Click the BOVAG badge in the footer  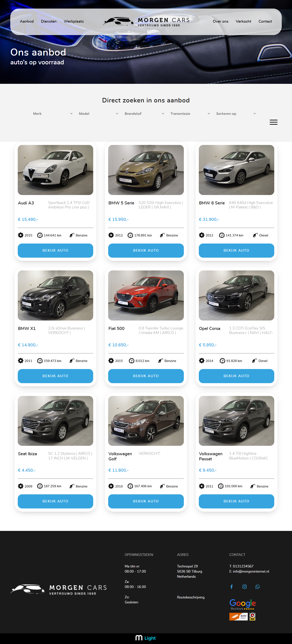252,616
